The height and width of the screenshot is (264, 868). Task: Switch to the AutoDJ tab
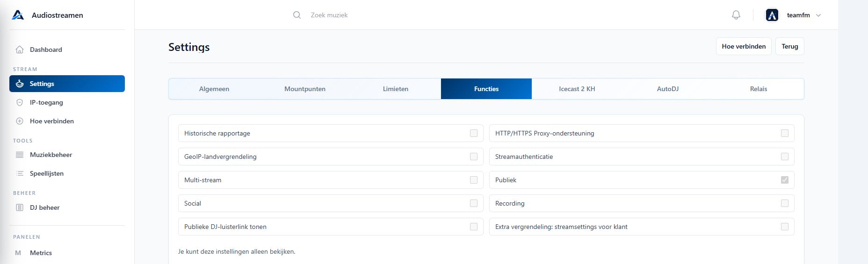(668, 89)
